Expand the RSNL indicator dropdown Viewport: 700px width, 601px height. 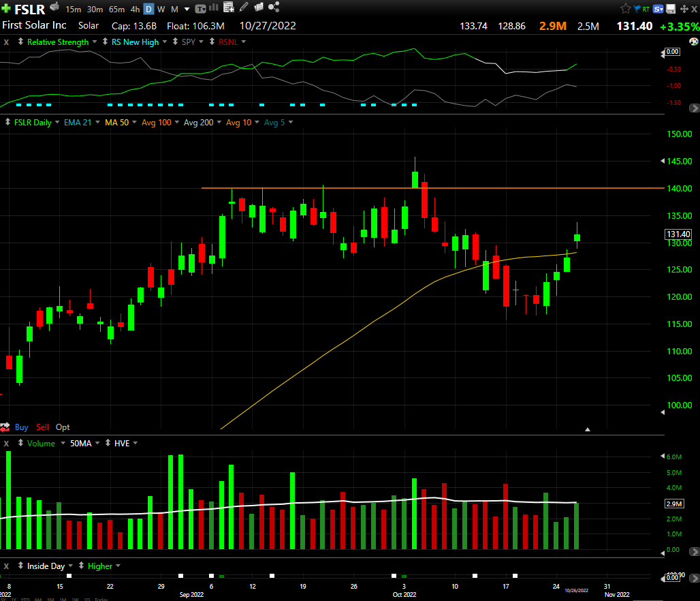tap(243, 42)
